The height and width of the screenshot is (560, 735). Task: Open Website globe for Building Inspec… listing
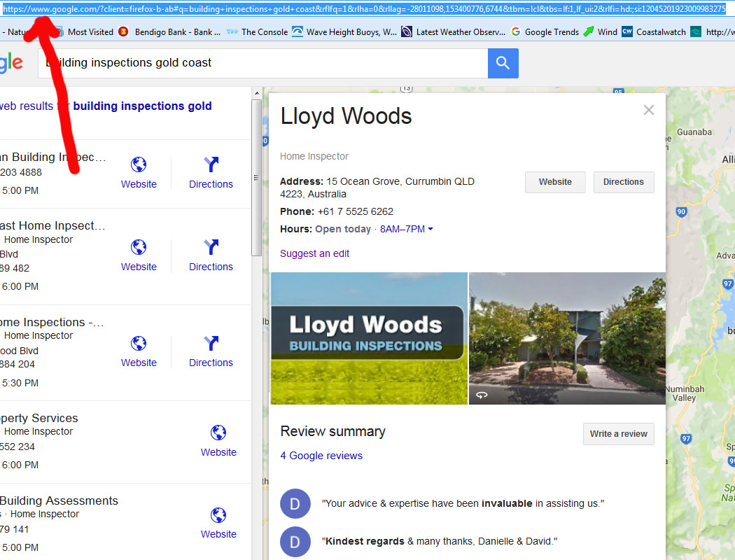[139, 173]
